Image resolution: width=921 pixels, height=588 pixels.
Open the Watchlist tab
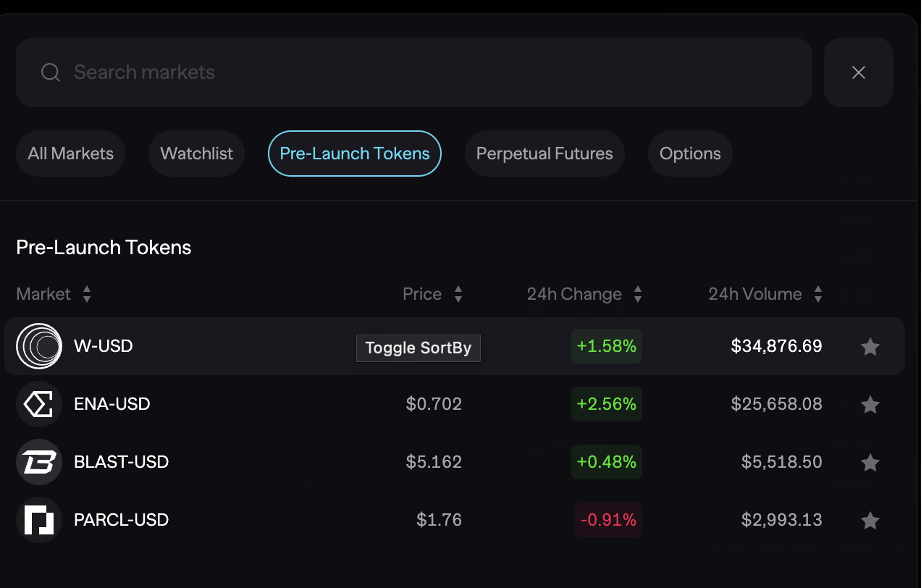(196, 154)
